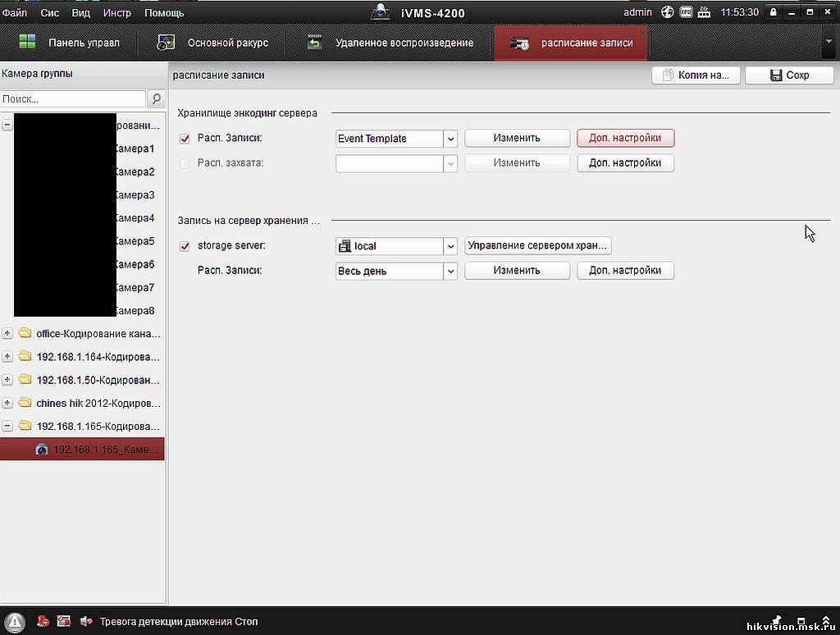
Task: Expand alarm panel with double-chevron icon
Action: point(826,620)
